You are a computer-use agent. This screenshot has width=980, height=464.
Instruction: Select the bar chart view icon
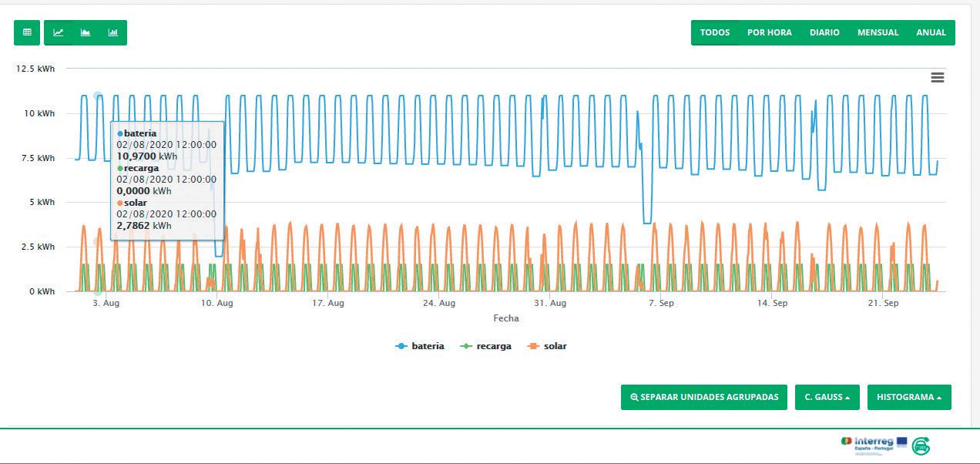coord(113,32)
